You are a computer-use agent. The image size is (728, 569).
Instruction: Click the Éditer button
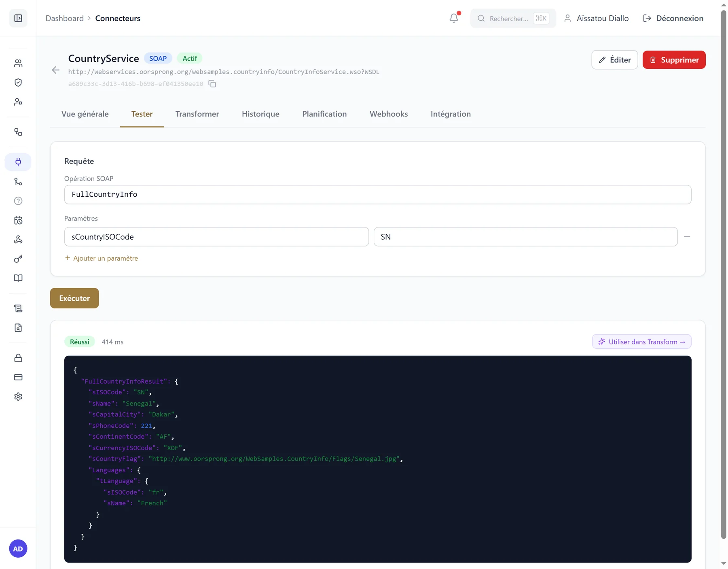tap(615, 60)
